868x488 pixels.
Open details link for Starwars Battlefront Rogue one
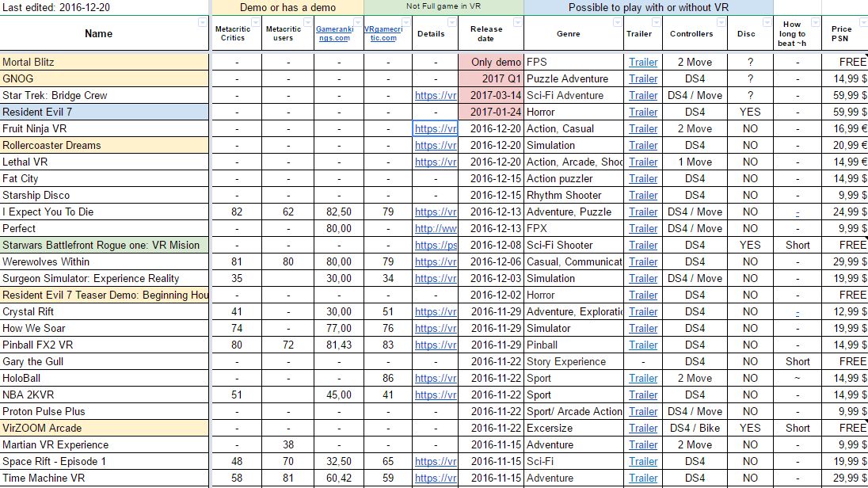[436, 245]
